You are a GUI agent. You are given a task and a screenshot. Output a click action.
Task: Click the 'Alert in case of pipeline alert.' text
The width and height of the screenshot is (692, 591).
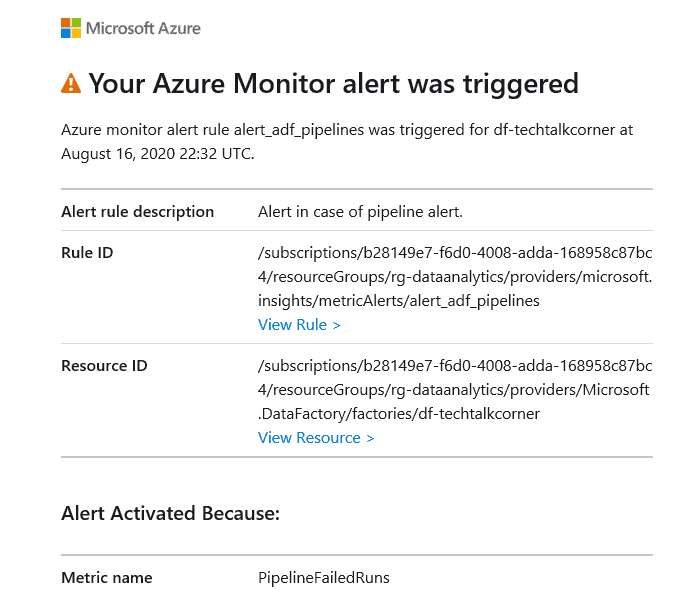tap(360, 212)
